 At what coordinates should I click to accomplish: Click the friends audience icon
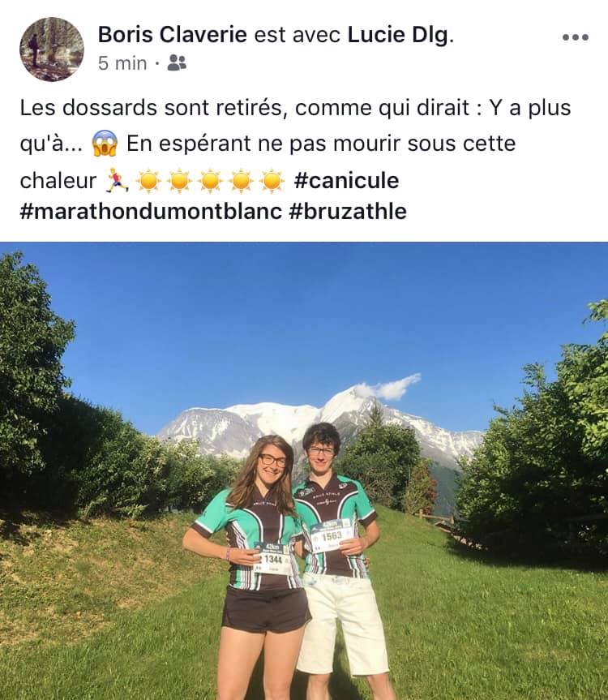(177, 63)
